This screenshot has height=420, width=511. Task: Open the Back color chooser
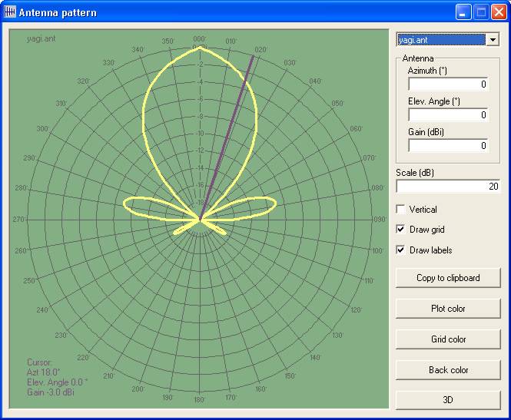448,370
